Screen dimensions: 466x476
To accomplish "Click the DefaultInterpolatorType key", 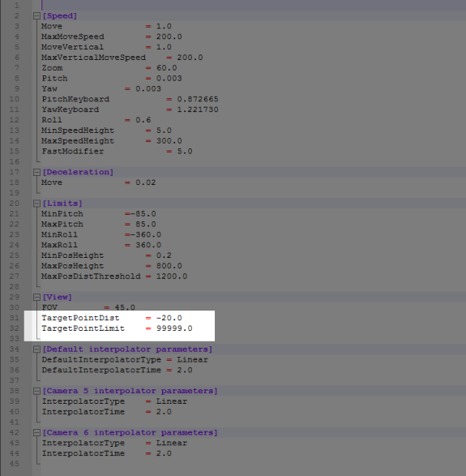I will tap(101, 360).
